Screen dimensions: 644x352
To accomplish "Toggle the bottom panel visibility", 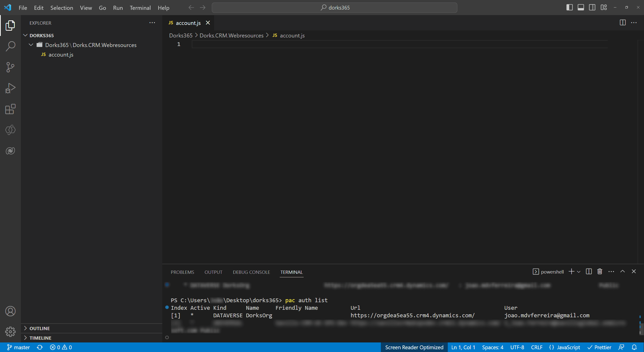I will (x=581, y=8).
